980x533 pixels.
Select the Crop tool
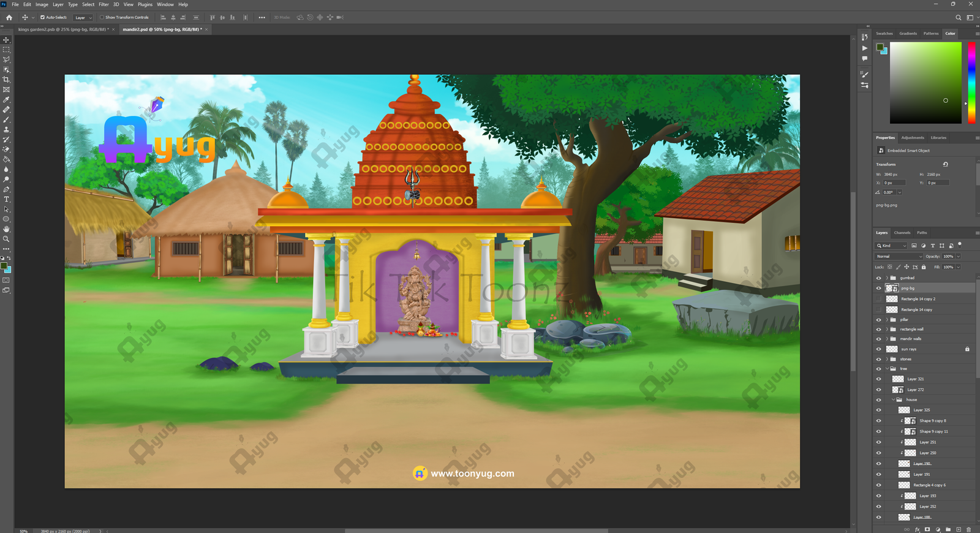click(x=7, y=80)
